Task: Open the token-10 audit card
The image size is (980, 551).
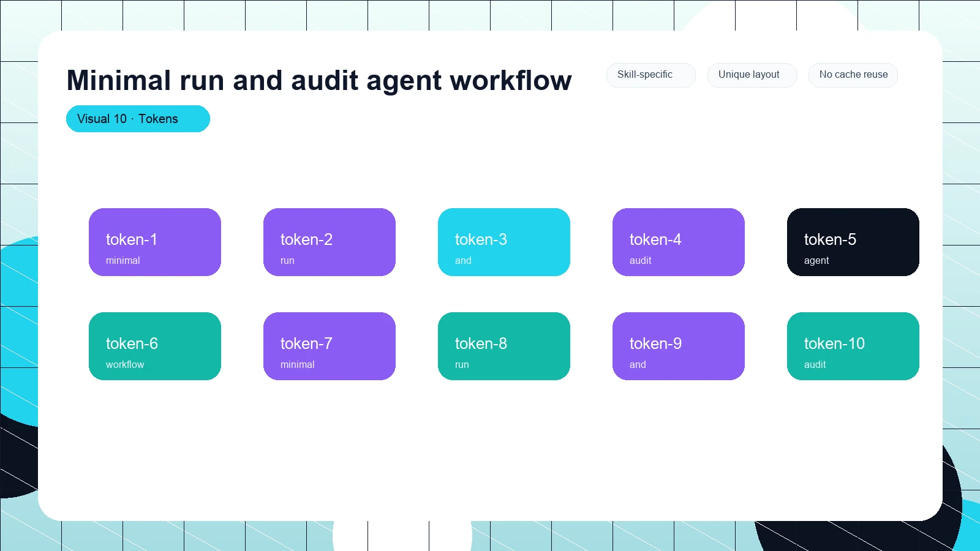Action: 853,346
